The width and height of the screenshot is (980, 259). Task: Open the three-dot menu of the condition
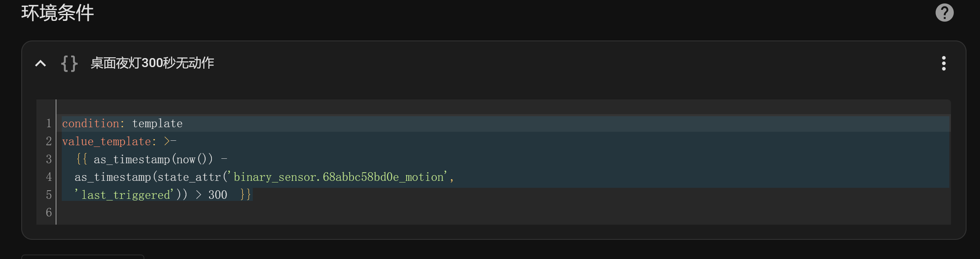pos(944,63)
